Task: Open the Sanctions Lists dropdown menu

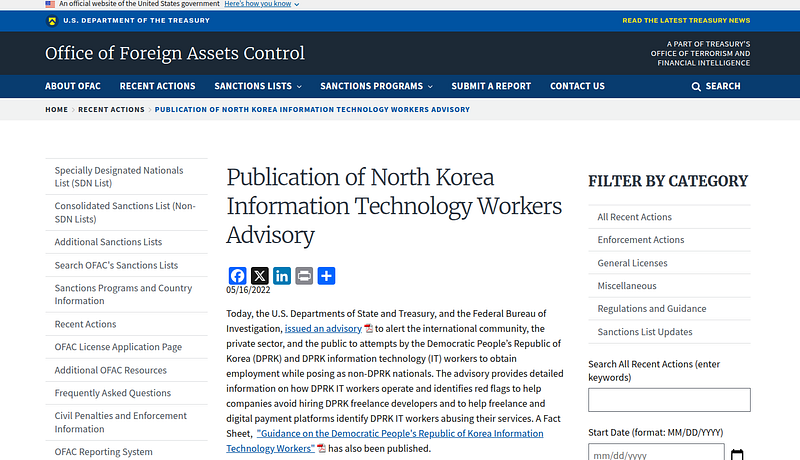Action: click(258, 86)
